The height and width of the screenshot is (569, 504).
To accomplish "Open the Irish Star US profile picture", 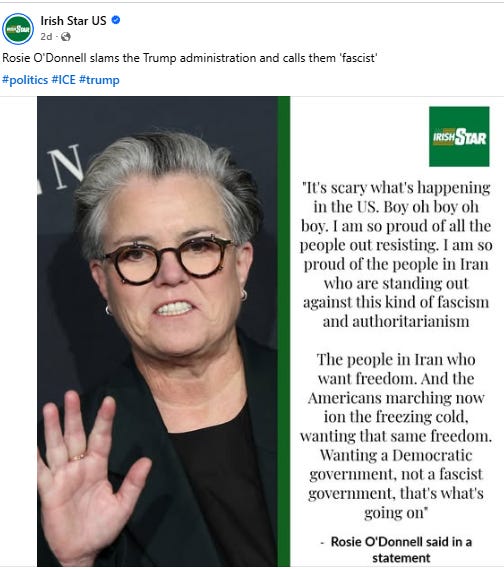I will pos(18,29).
